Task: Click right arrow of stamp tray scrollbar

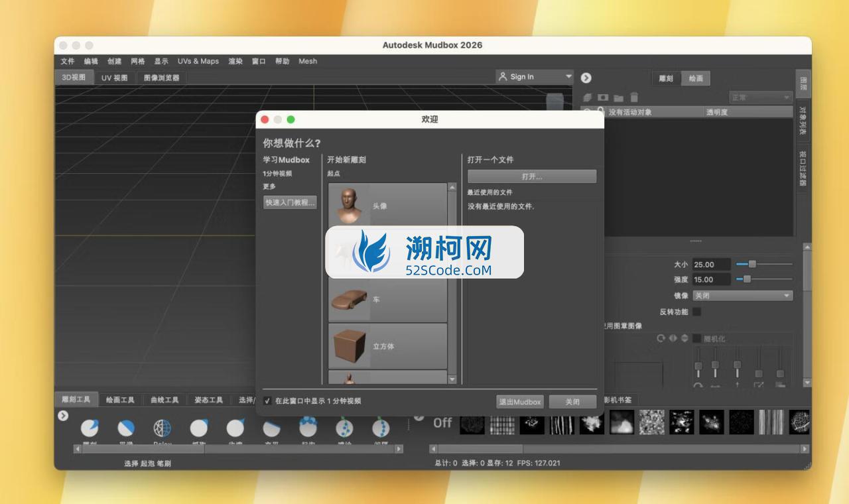Action: click(x=805, y=449)
